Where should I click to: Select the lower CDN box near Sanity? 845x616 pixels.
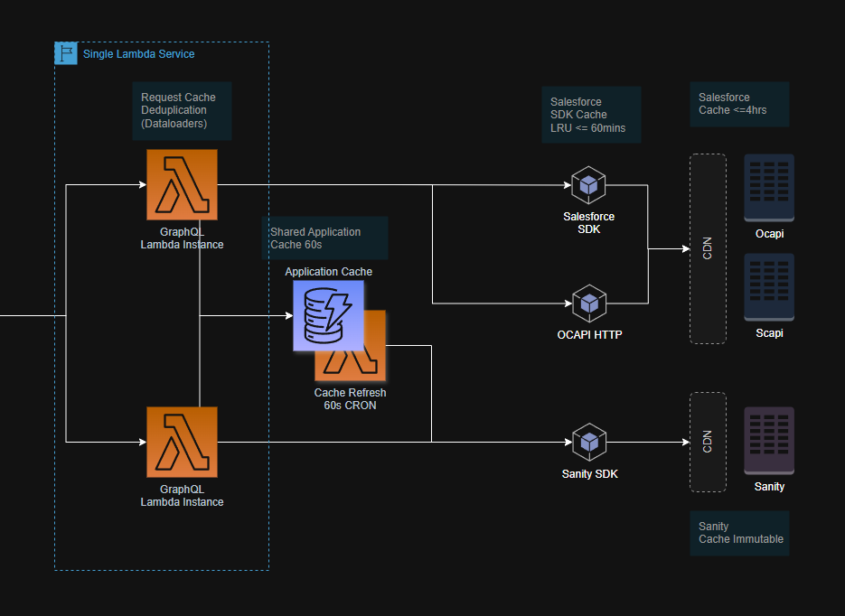[708, 442]
